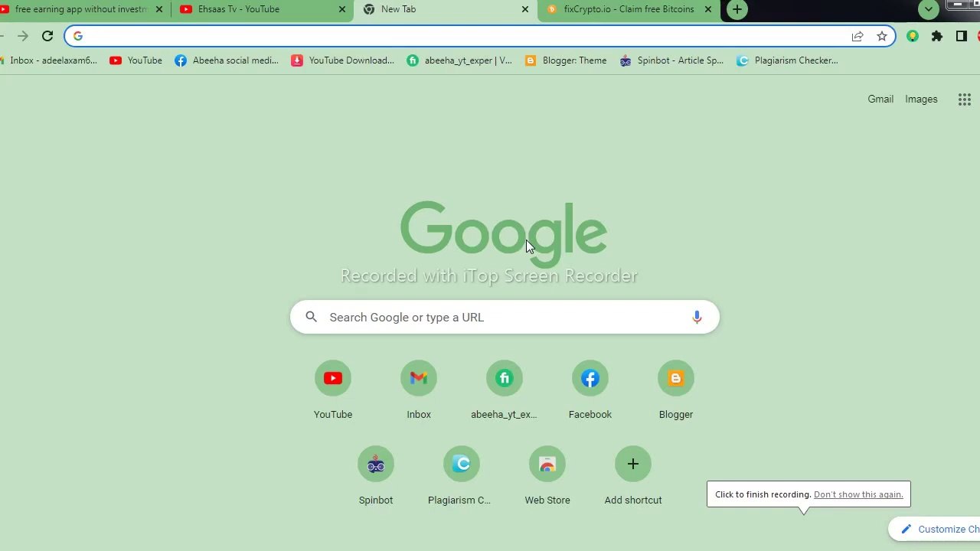Open the Google apps grid

click(965, 99)
